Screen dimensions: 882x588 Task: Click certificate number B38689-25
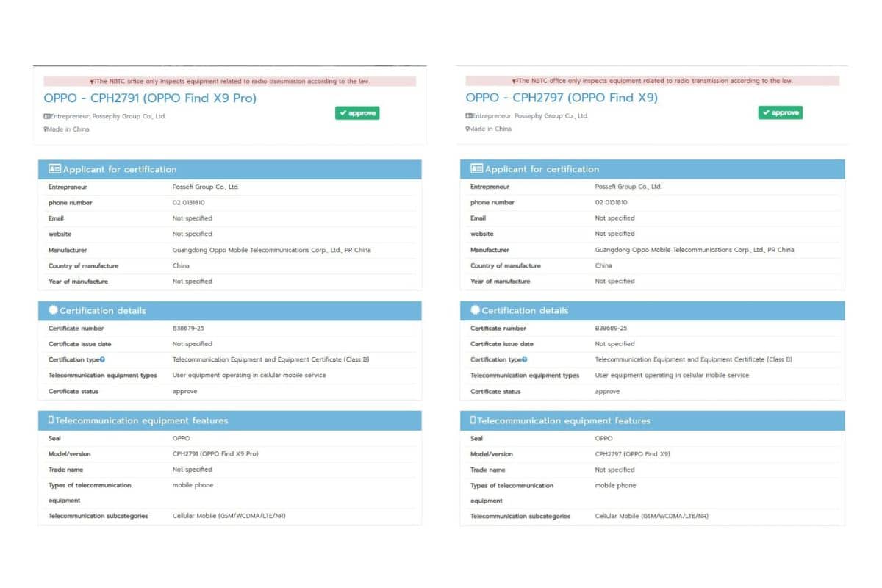[x=611, y=329]
